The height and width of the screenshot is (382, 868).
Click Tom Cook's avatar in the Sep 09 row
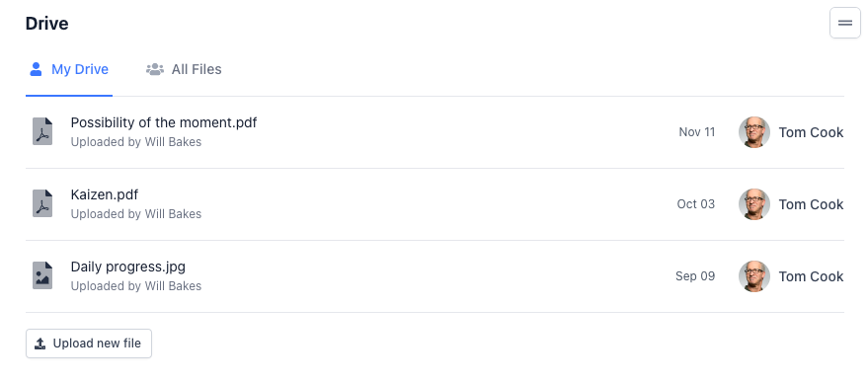pos(754,276)
